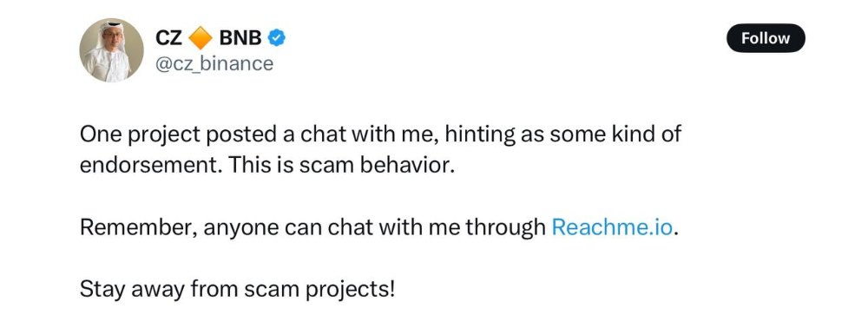Click the word "Remember," in the tweet

[138, 227]
